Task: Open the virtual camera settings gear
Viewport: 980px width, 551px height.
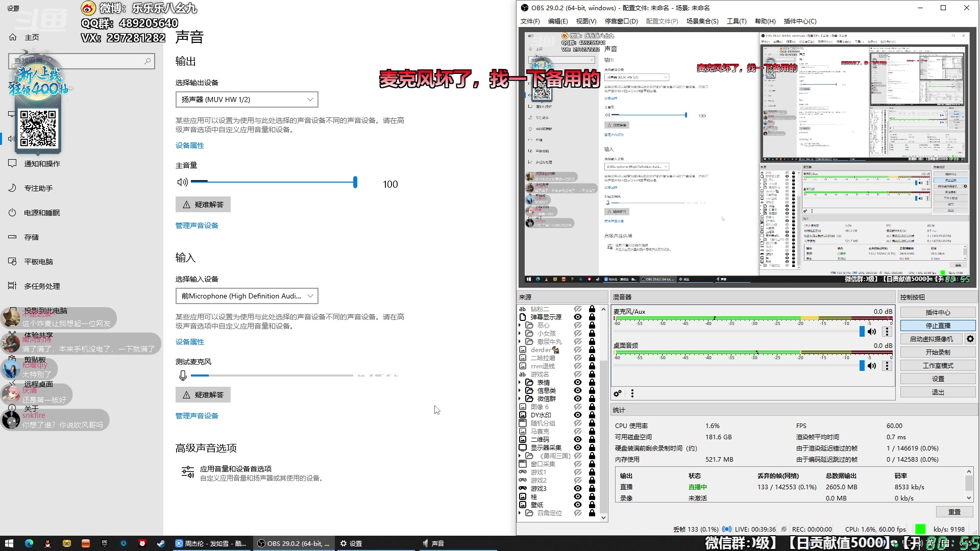Action: 970,339
